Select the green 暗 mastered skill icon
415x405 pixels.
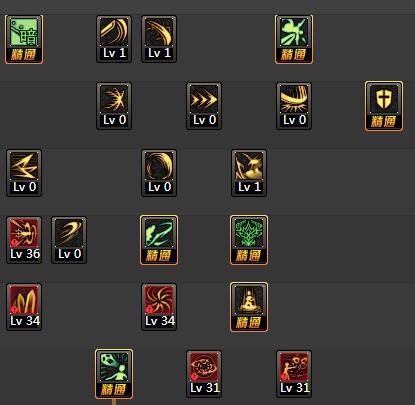[x=24, y=39]
